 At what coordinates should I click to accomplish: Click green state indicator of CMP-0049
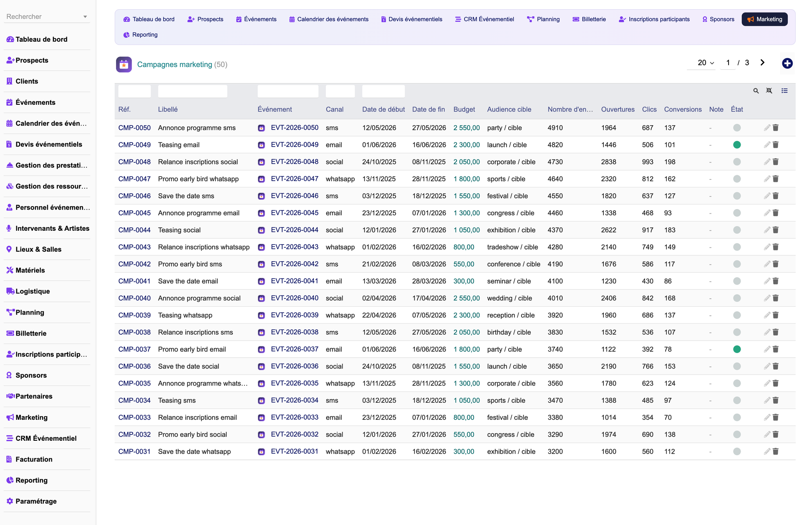(x=737, y=145)
